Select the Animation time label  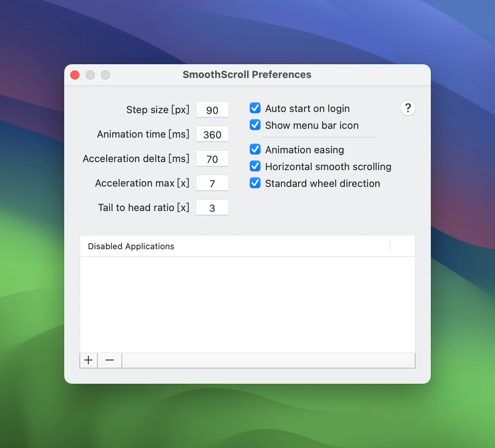142,134
